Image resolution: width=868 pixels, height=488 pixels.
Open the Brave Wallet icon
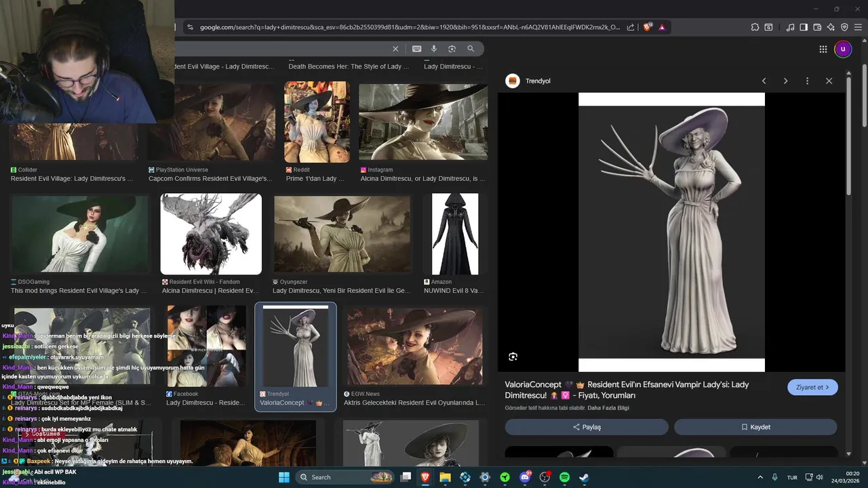pyautogui.click(x=817, y=27)
